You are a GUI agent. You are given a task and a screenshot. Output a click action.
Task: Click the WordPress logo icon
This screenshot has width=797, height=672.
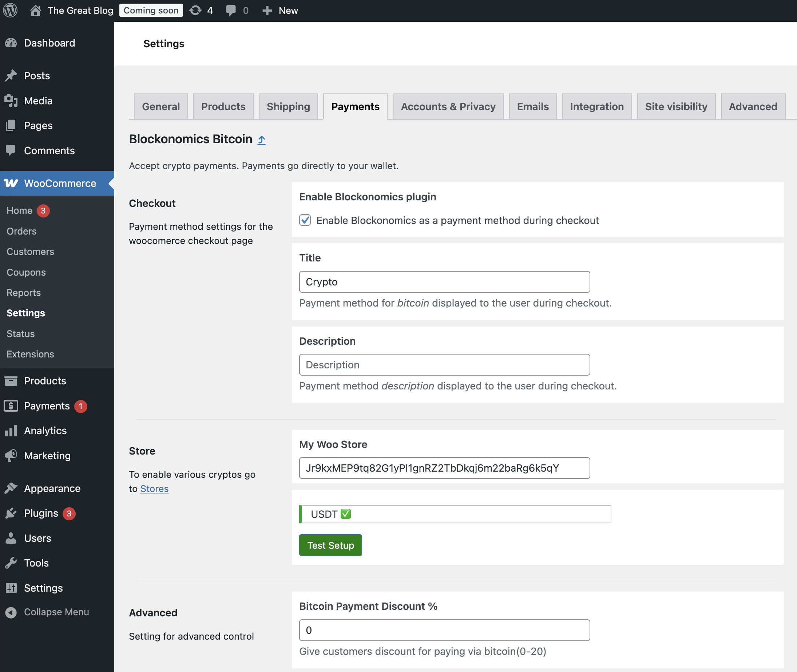pos(10,10)
